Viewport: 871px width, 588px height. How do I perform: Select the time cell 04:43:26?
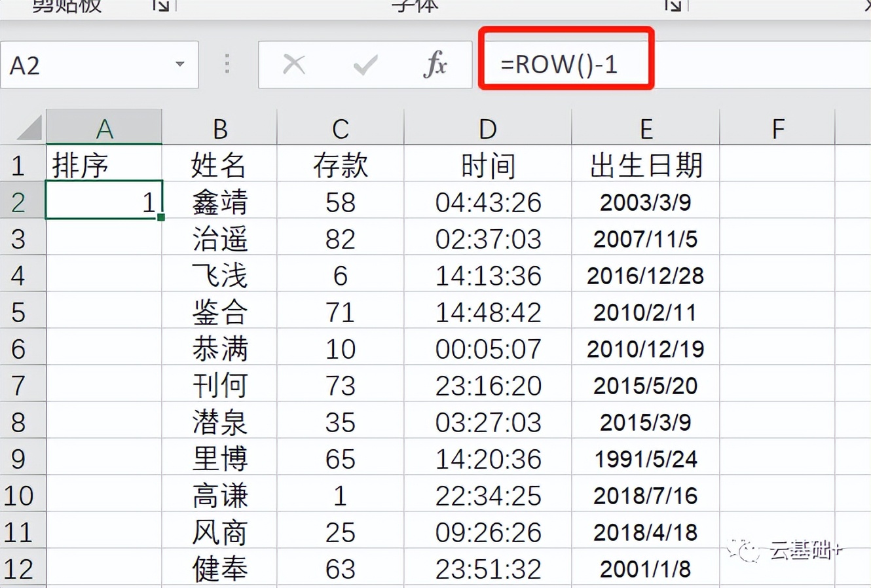(x=487, y=202)
